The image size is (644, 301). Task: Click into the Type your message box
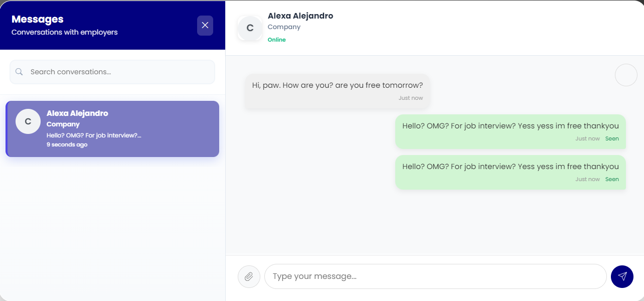[x=435, y=276]
